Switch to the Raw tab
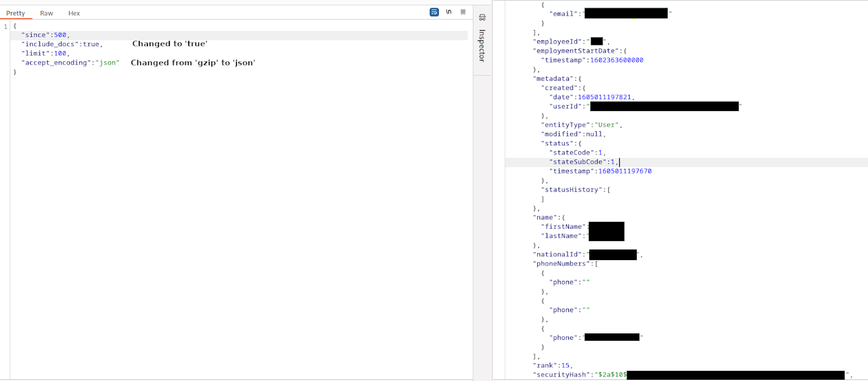The height and width of the screenshot is (381, 868). pos(46,13)
